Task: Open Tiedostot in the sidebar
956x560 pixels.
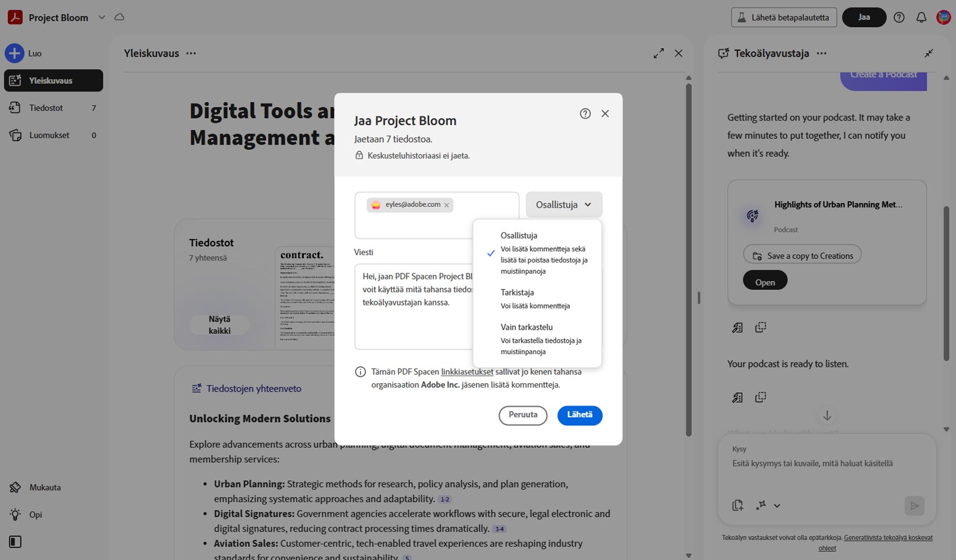Action: click(x=53, y=108)
